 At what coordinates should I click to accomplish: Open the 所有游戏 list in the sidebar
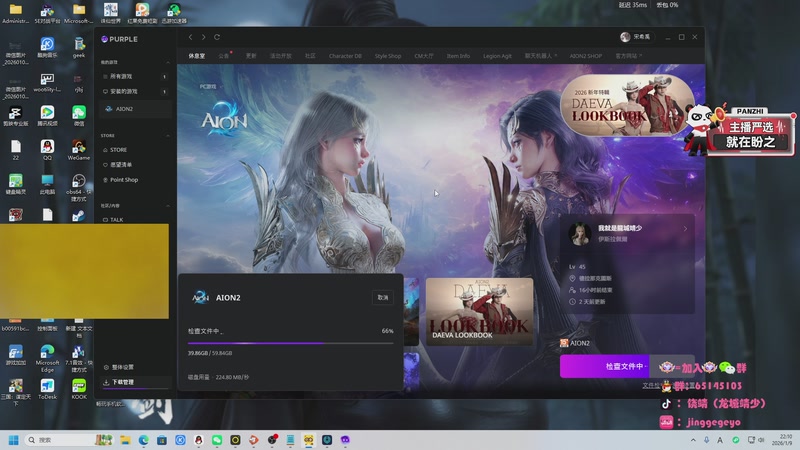click(x=135, y=77)
